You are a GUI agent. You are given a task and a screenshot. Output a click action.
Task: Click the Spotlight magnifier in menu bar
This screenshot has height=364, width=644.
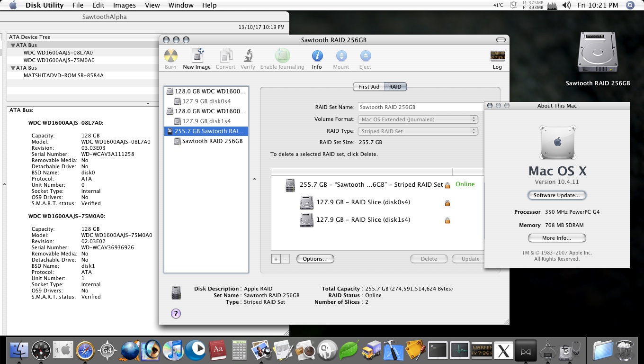pos(630,5)
